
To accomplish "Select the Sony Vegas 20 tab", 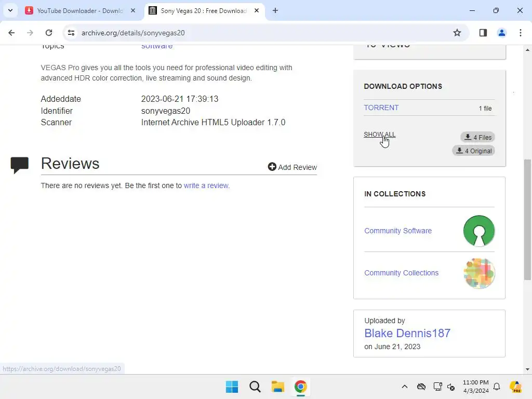I will 204,10.
